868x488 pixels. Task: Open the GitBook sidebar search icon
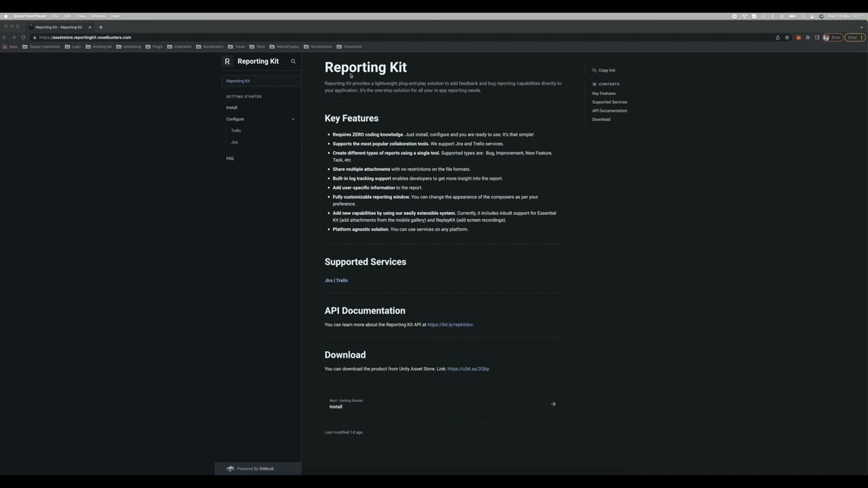click(x=293, y=62)
